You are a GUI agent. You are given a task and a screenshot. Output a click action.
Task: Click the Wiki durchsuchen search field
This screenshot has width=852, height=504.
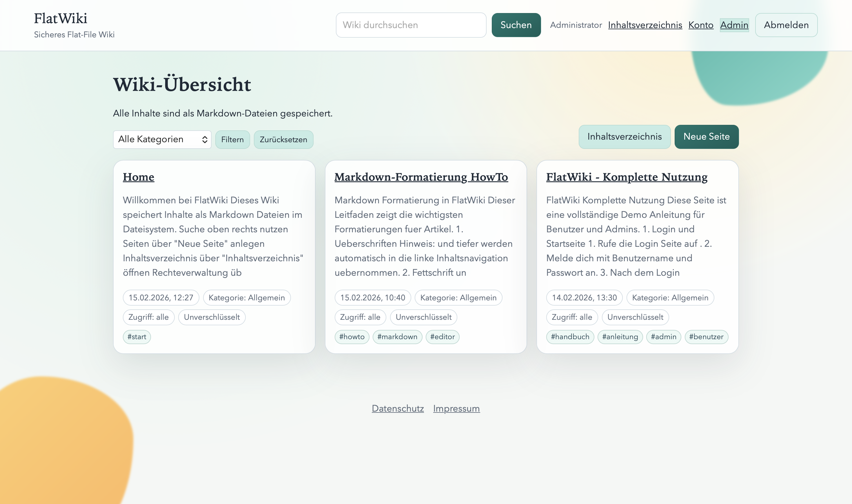pyautogui.click(x=411, y=25)
